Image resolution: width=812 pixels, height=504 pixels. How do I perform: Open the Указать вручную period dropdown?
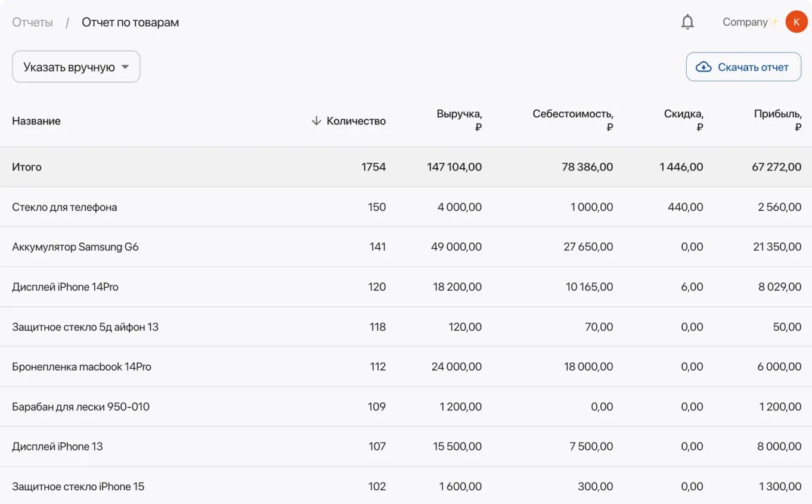click(76, 67)
